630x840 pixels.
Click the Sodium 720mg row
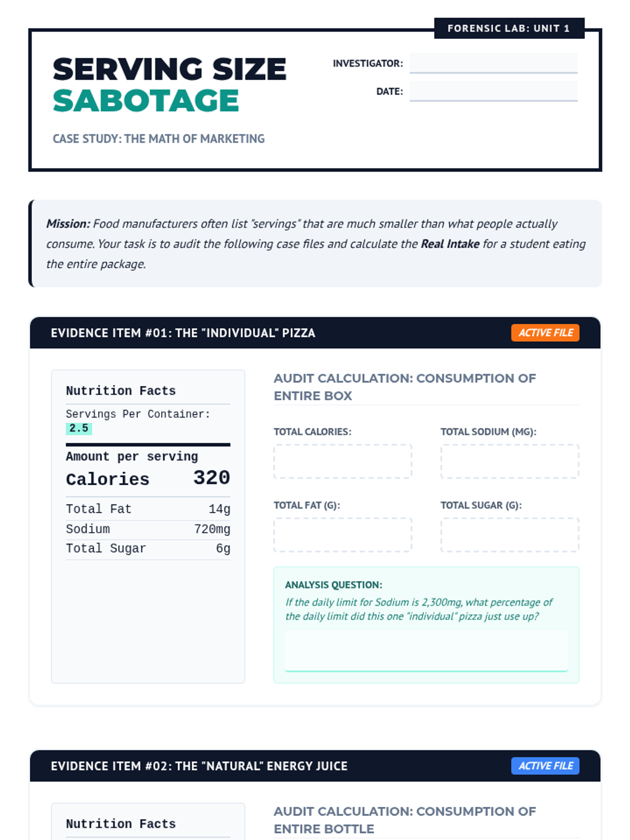148,529
